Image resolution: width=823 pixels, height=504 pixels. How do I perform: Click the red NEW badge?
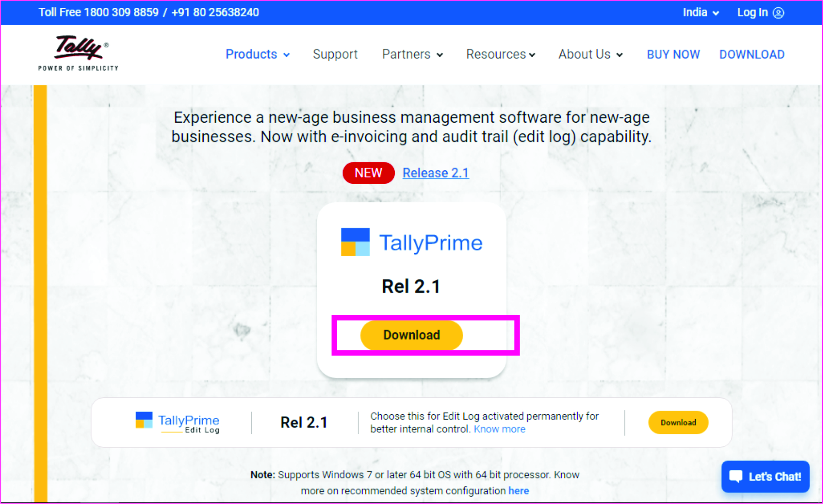(368, 173)
